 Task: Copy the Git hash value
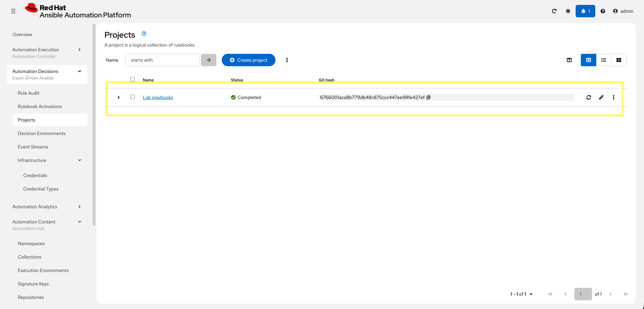tap(428, 97)
